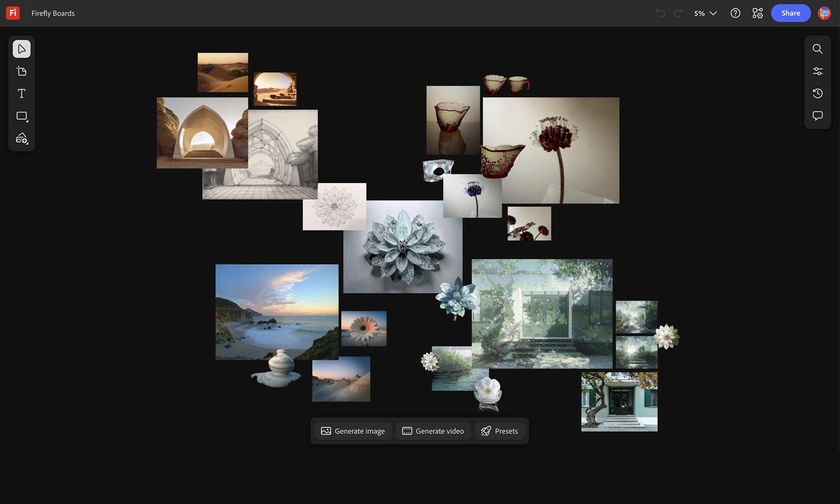
Task: Click the undo arrow
Action: click(660, 13)
